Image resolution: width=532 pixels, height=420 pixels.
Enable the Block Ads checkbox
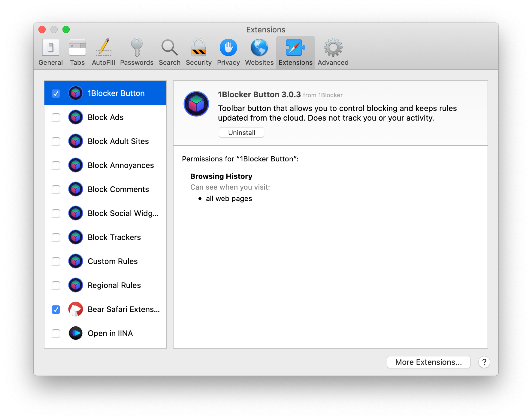click(x=56, y=117)
